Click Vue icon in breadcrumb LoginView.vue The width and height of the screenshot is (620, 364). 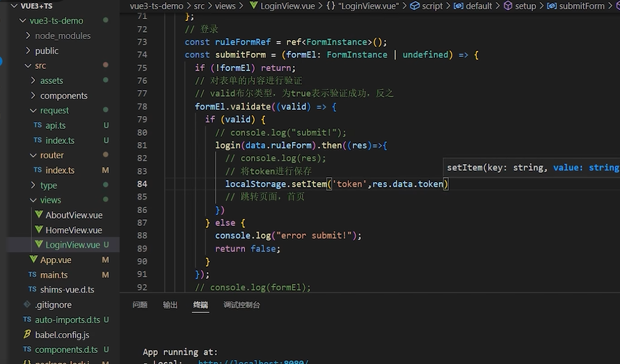[x=253, y=6]
